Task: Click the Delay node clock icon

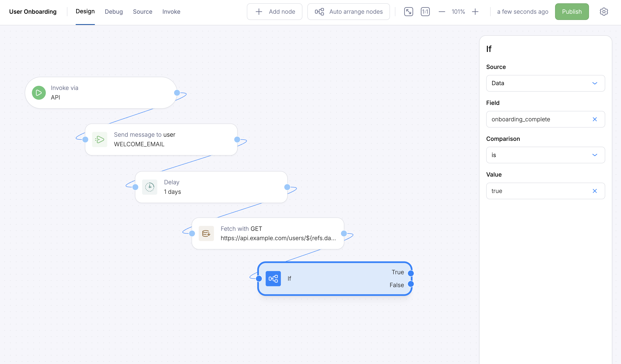Action: click(150, 187)
